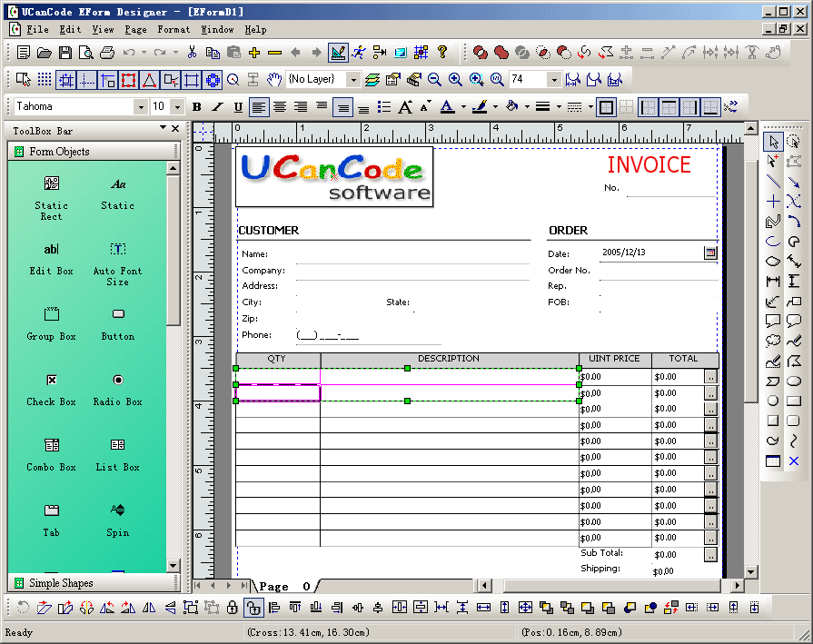The image size is (813, 644).
Task: Select the blue X icon in right toolbar
Action: click(794, 461)
